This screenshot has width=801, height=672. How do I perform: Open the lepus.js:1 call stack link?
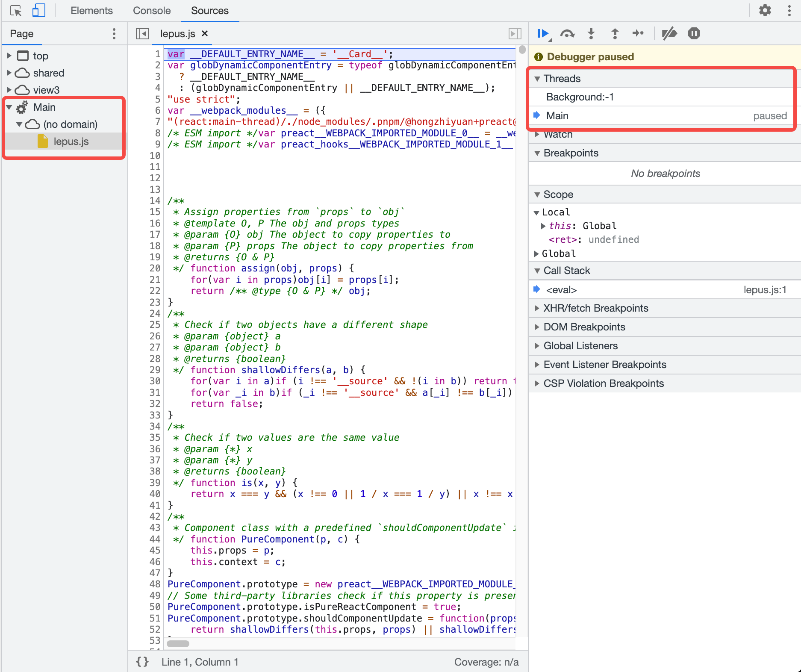(765, 290)
